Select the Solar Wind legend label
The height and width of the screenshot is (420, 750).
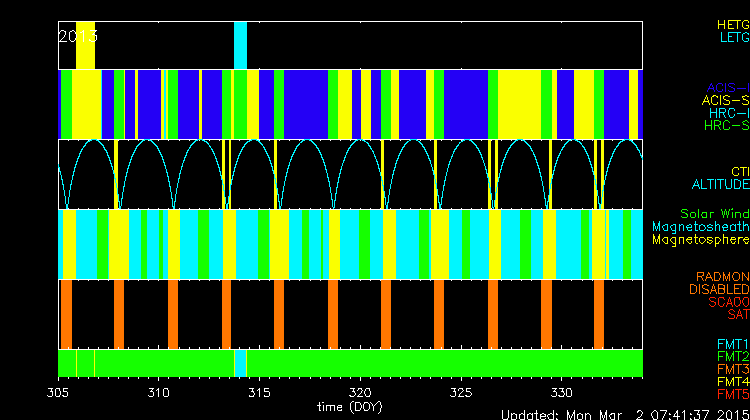[714, 214]
